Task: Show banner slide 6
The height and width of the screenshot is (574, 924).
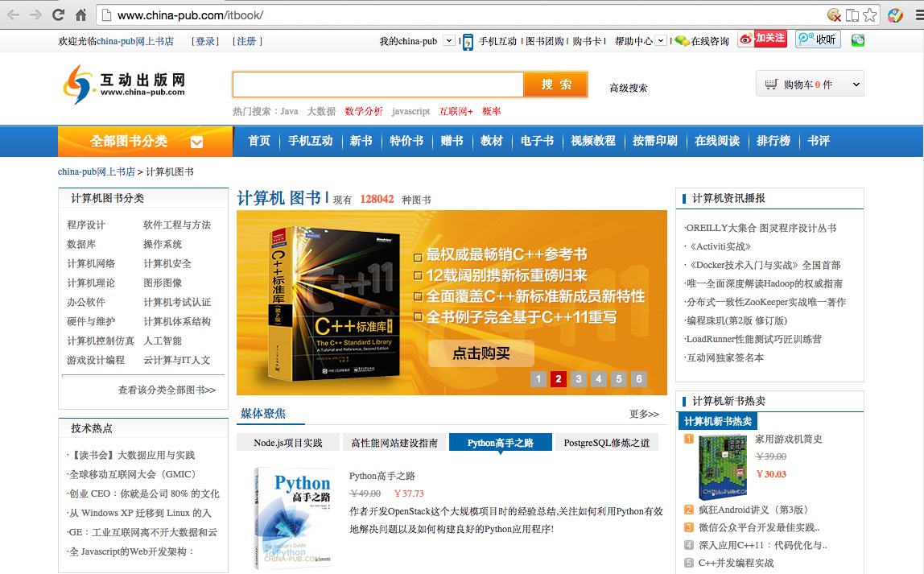Action: [638, 379]
